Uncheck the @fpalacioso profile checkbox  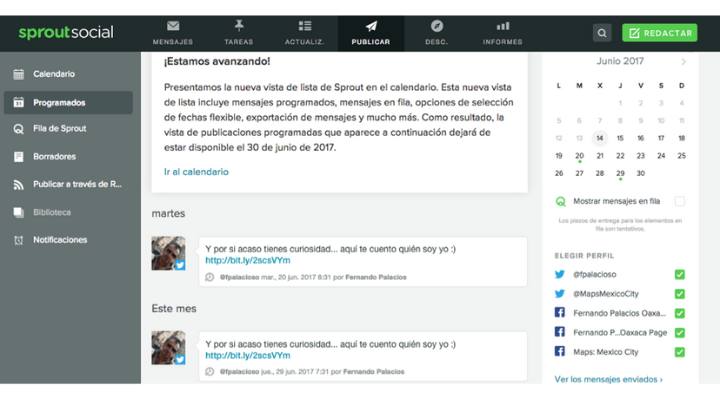click(680, 275)
